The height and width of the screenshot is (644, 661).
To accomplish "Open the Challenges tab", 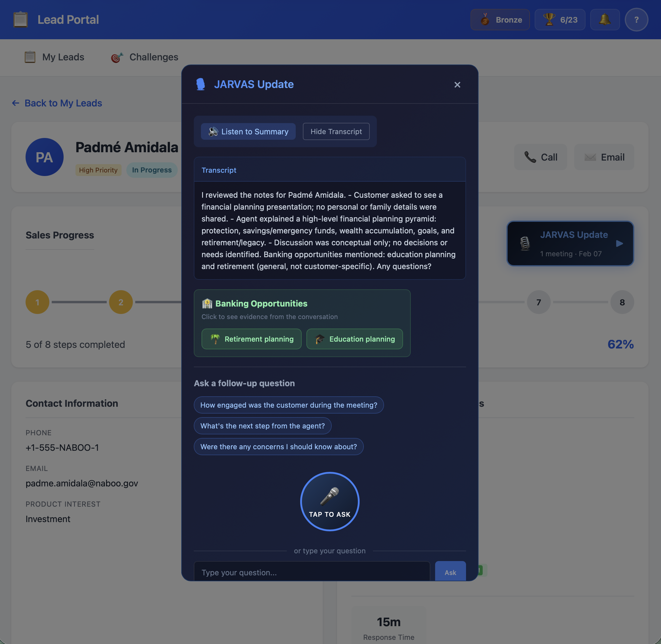I will (x=144, y=57).
